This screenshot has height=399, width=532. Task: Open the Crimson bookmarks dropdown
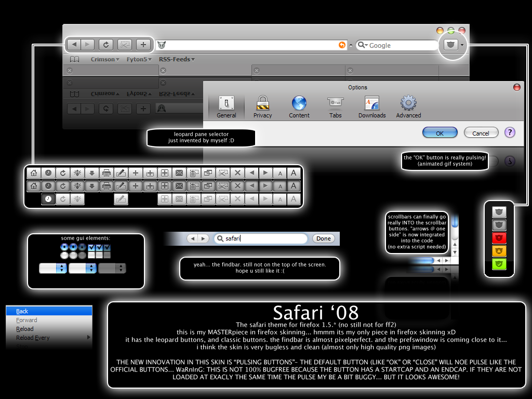104,59
